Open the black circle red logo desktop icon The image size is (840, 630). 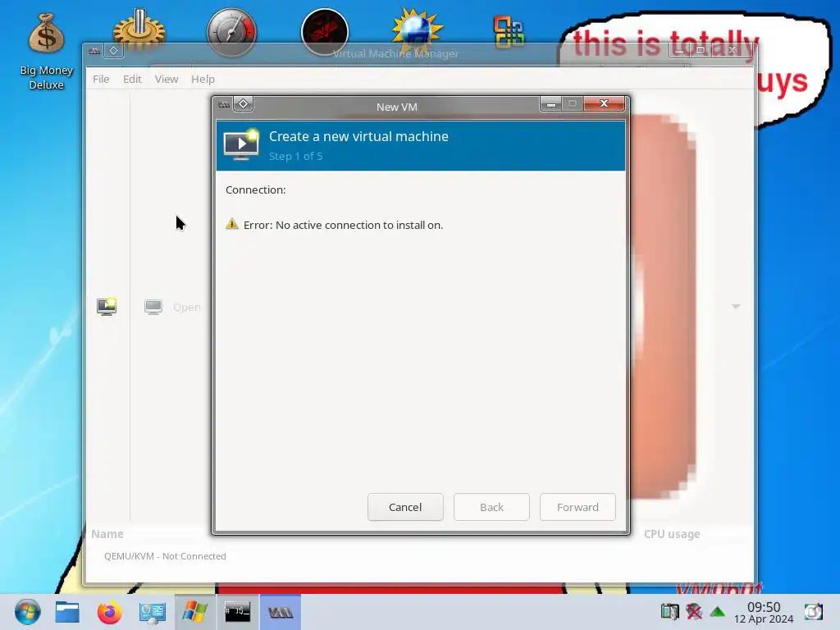point(325,31)
